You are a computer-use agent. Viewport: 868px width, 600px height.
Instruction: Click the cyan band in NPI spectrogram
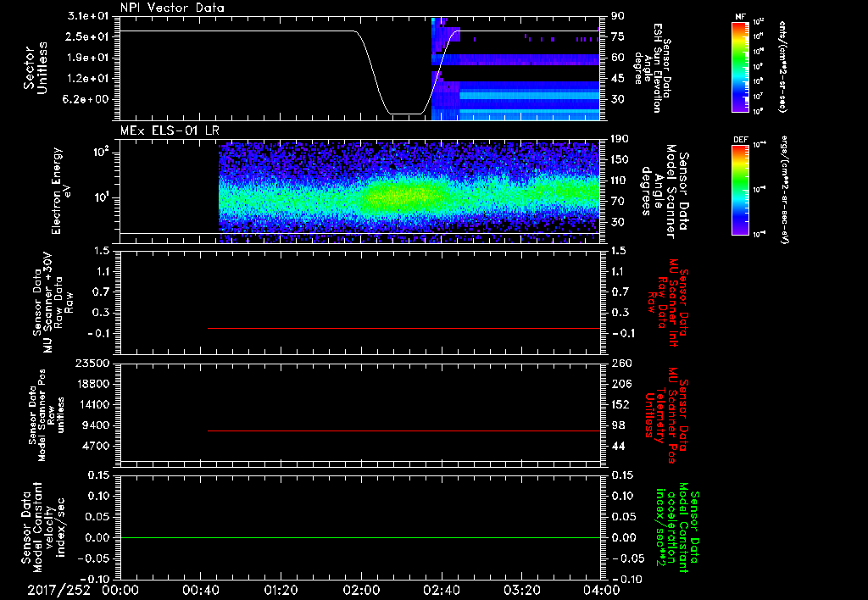pyautogui.click(x=529, y=96)
